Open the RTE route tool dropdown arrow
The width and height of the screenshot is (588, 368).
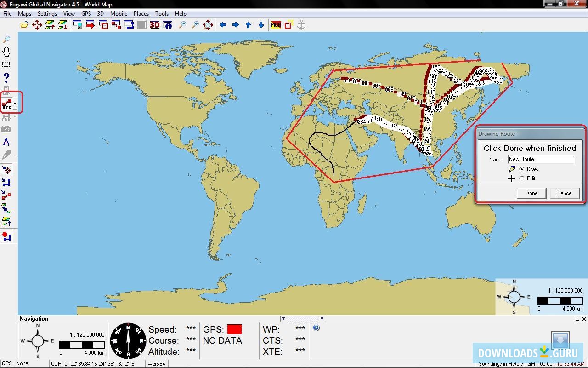[15, 104]
